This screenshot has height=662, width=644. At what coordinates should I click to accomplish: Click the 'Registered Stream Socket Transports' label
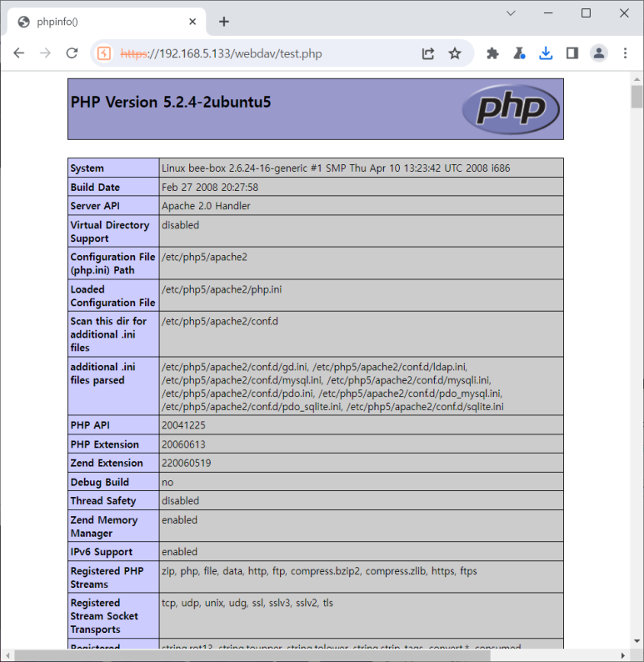coord(104,616)
